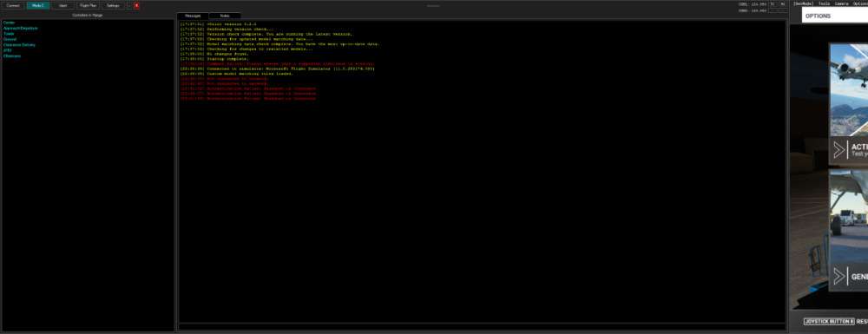
Task: Open the DevMode menu in Flight Simulator
Action: pyautogui.click(x=803, y=3)
